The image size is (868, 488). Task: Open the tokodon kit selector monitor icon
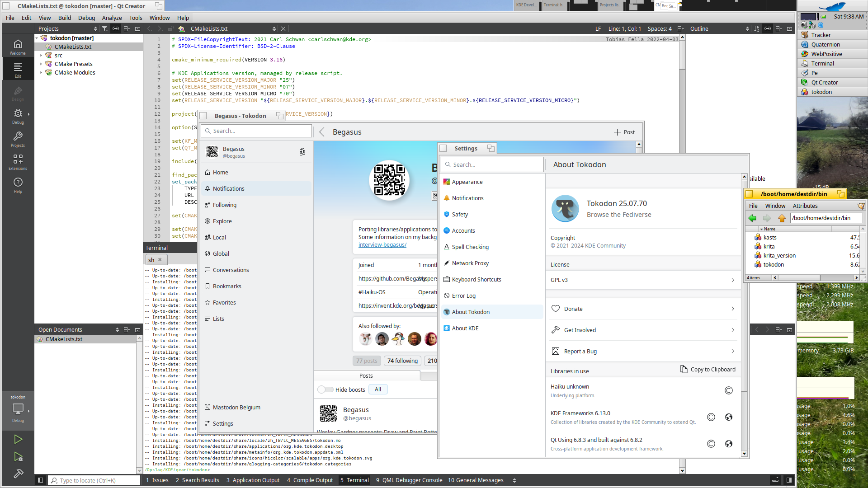tap(18, 409)
